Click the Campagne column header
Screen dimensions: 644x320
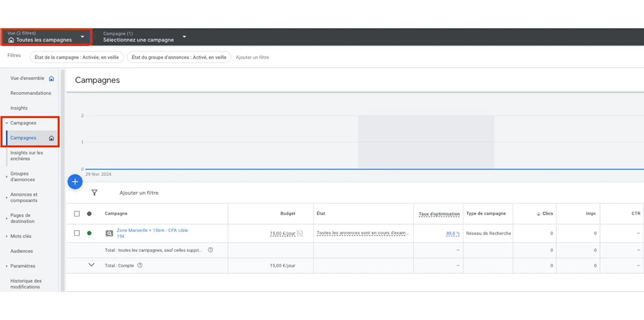(x=116, y=214)
